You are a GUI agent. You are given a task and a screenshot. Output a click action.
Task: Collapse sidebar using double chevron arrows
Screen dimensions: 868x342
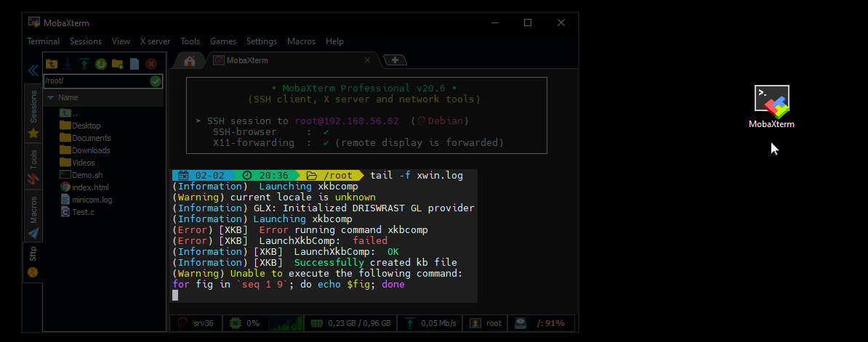click(33, 70)
